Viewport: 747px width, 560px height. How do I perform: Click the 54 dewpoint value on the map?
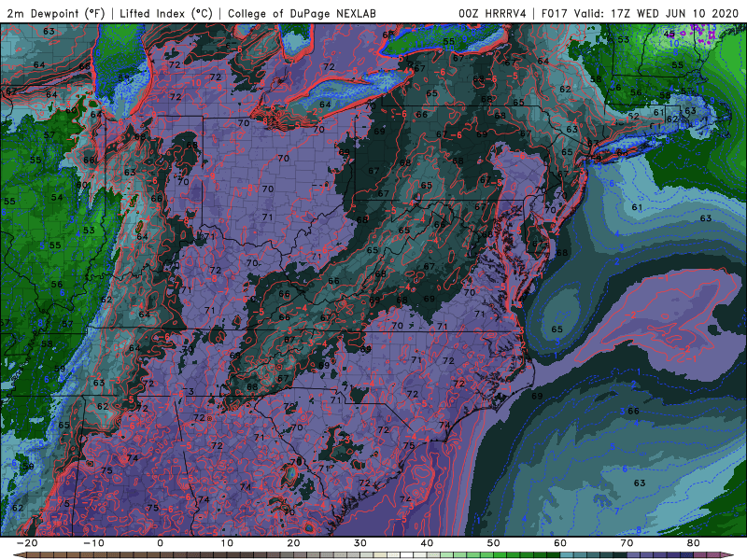(57, 197)
